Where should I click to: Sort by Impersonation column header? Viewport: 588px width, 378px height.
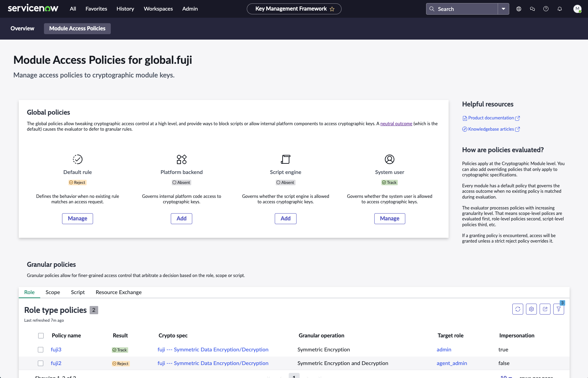point(517,336)
